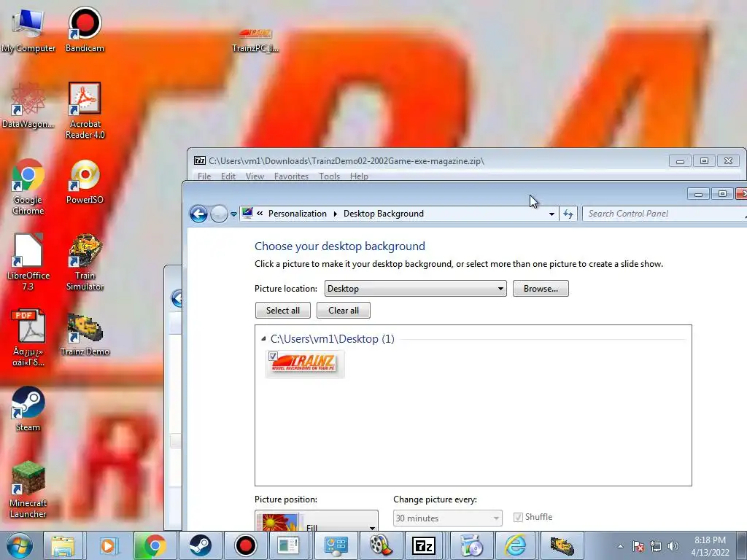Expand arrow after Personalization breadcrumb

(x=336, y=214)
